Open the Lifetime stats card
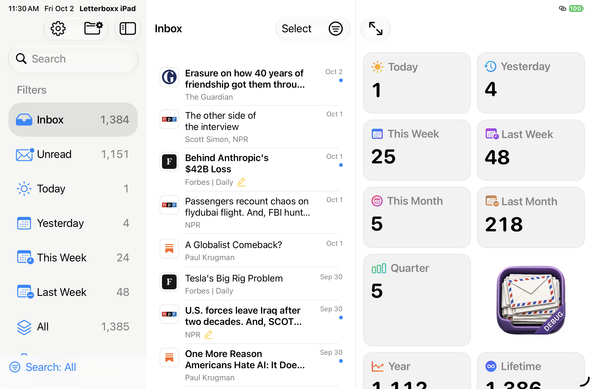 [x=531, y=371]
